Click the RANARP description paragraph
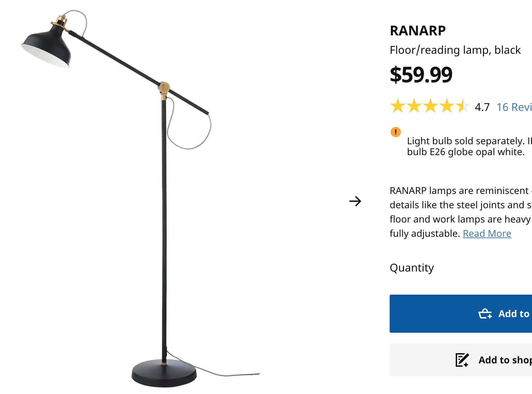This screenshot has width=532, height=394. coord(461,212)
